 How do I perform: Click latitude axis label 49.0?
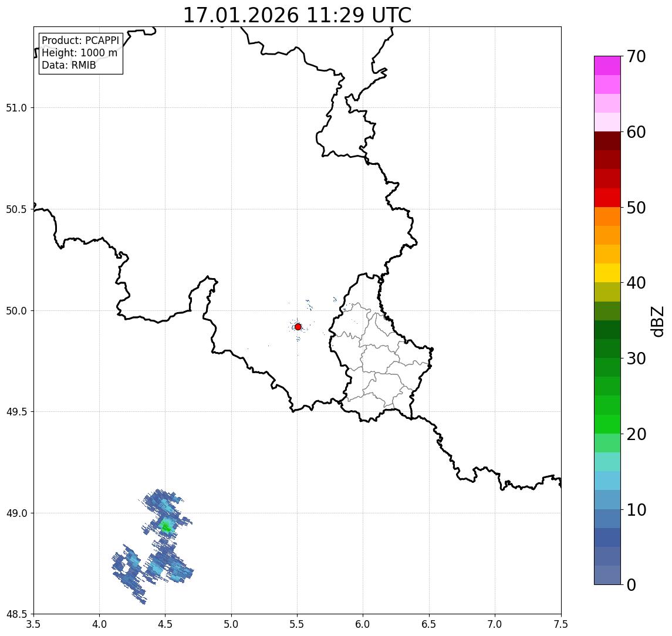(x=16, y=513)
